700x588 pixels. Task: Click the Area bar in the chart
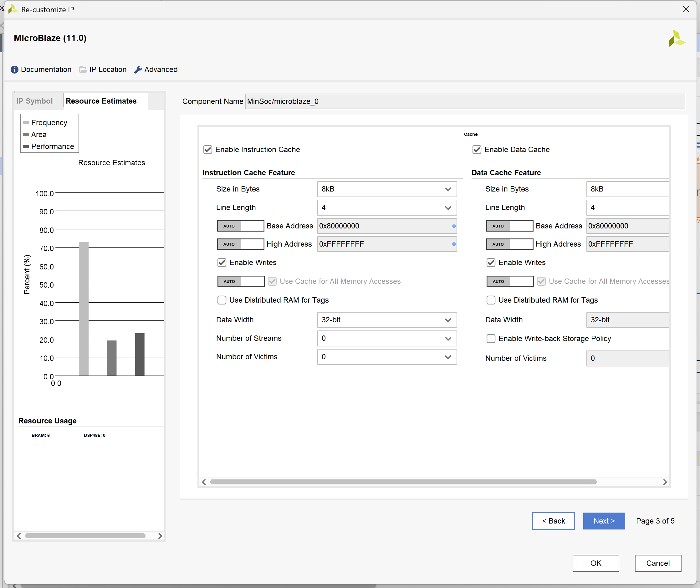pos(112,358)
